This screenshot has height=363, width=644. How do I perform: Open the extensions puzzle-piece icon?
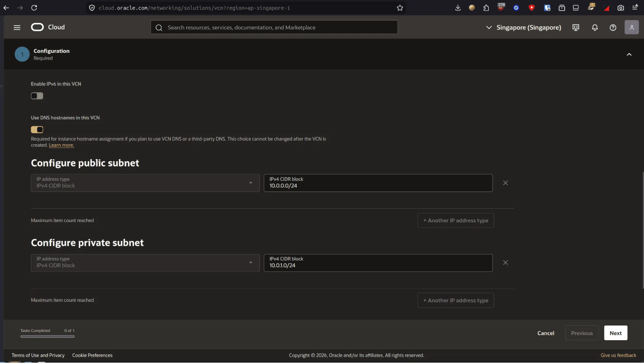(486, 8)
